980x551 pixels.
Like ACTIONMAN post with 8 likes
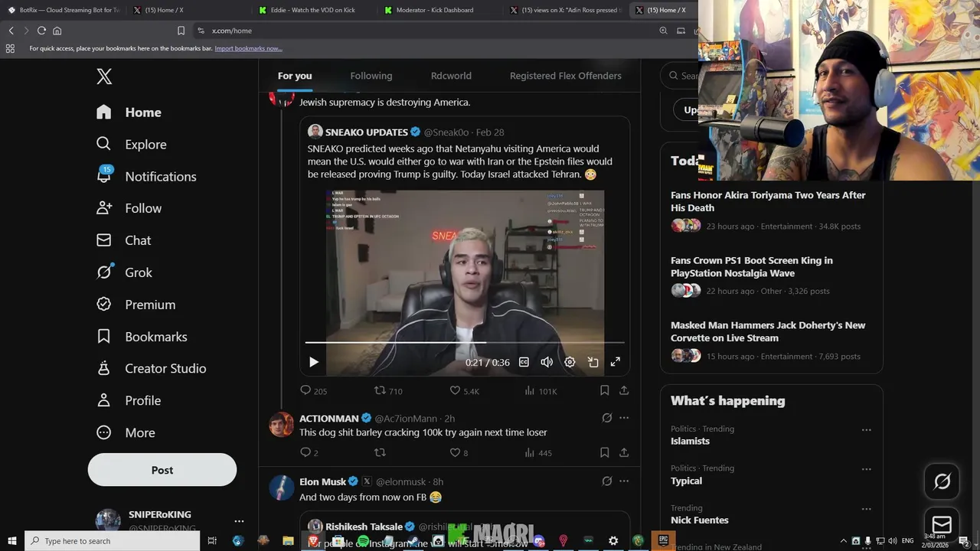459,452
